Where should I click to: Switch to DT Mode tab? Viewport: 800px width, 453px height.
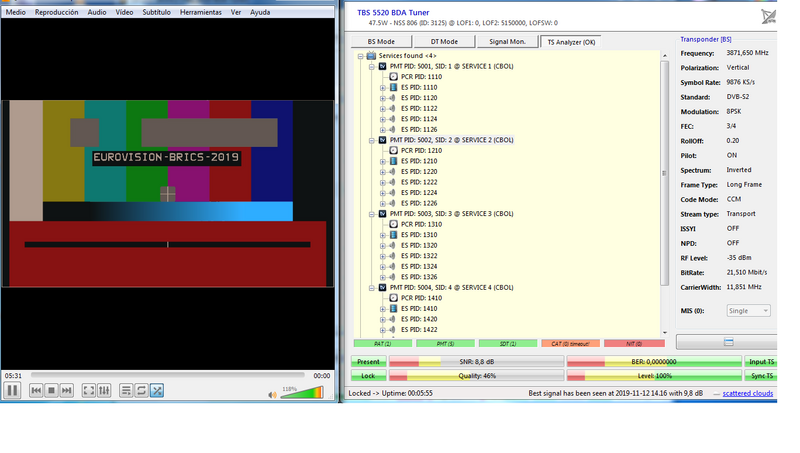(x=444, y=42)
